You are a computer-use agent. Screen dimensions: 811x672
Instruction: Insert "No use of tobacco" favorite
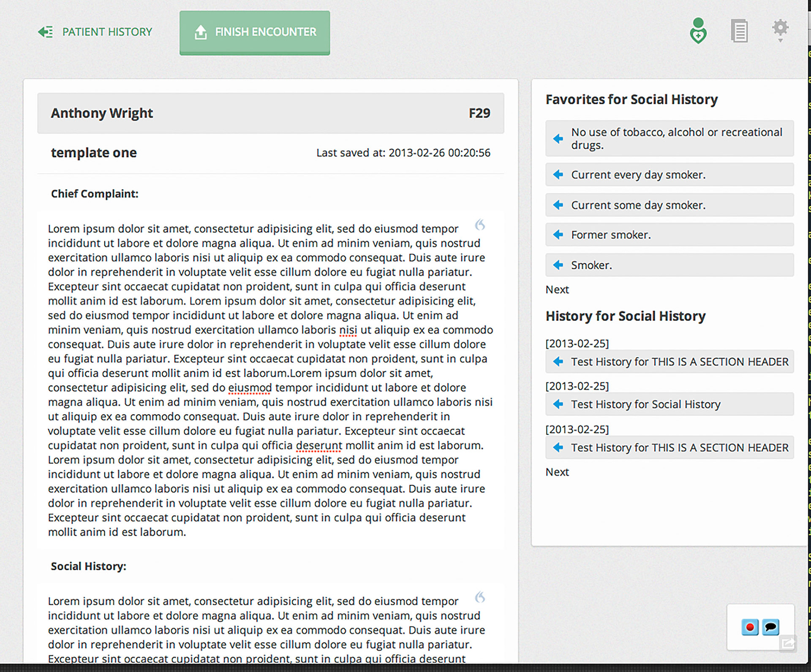tap(558, 138)
